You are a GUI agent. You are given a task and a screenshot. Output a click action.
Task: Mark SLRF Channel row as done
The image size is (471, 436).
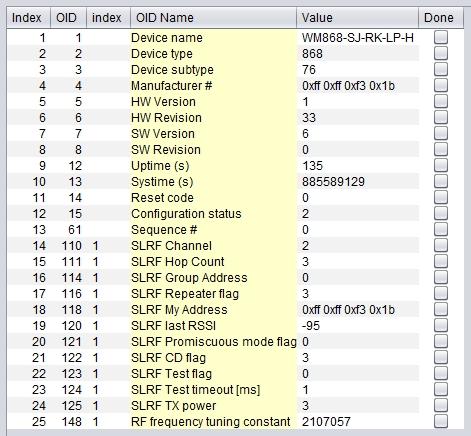coord(441,245)
